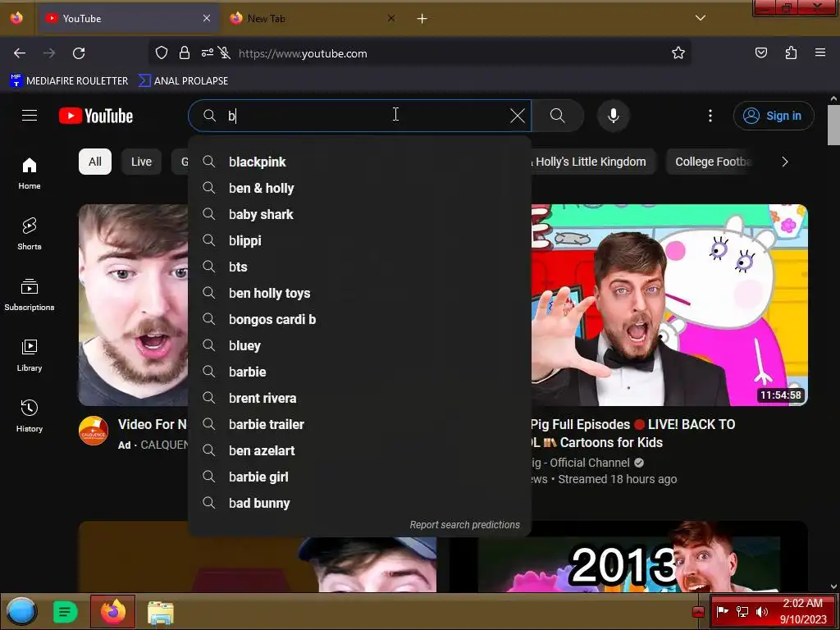The image size is (840, 630).
Task: Click the search magnifier button
Action: 558,116
